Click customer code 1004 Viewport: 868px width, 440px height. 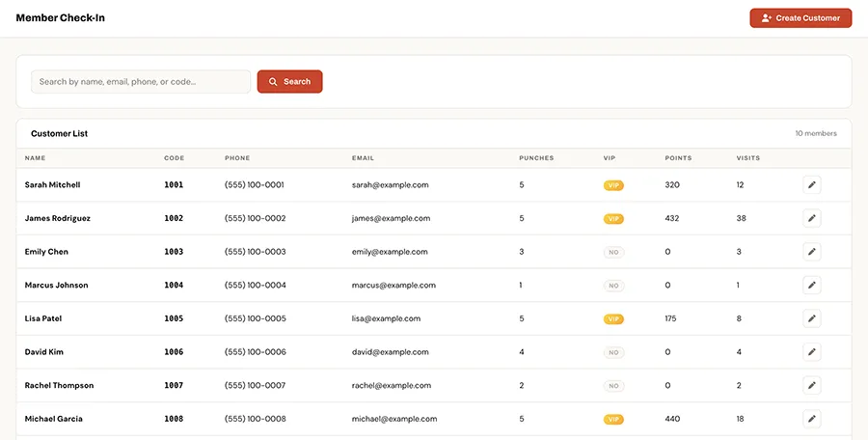click(174, 286)
